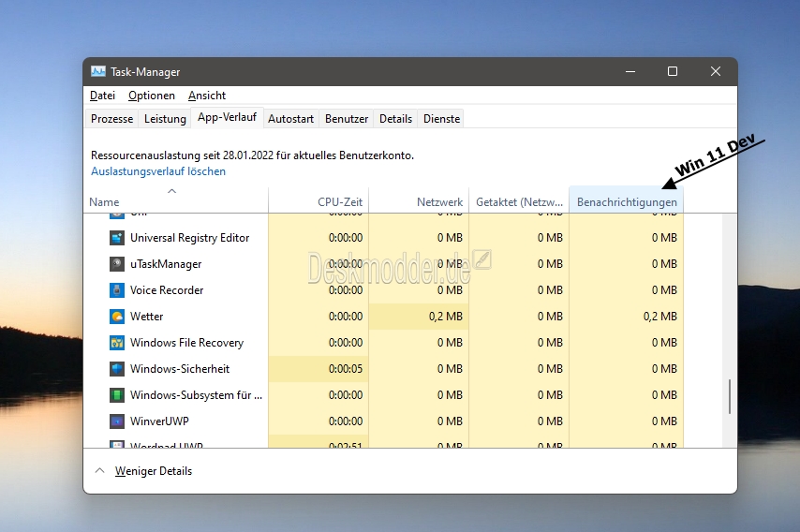The width and height of the screenshot is (800, 532).
Task: Switch to the Prozesse tab
Action: pyautogui.click(x=111, y=119)
